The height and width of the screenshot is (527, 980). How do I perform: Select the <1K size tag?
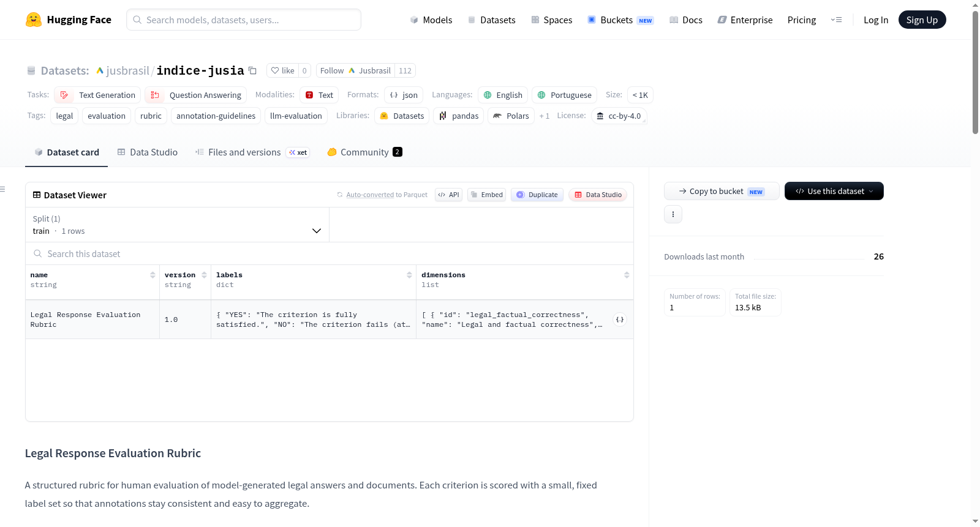click(x=640, y=95)
